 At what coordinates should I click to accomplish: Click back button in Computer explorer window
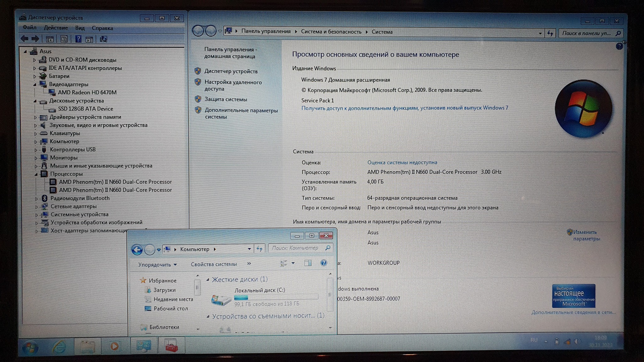137,250
